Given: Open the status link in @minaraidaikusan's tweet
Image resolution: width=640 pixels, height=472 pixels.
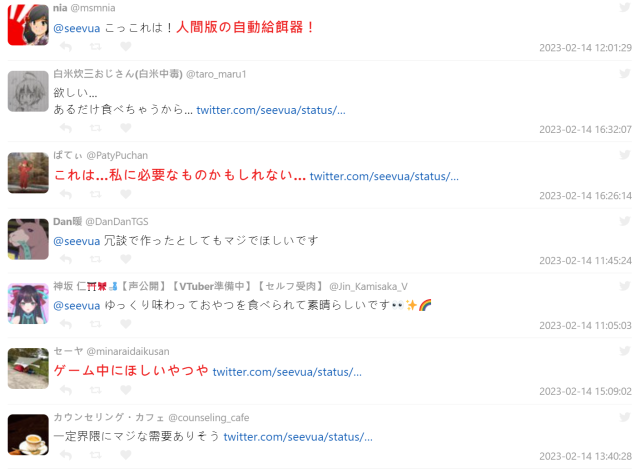Looking at the screenshot, I should point(287,372).
